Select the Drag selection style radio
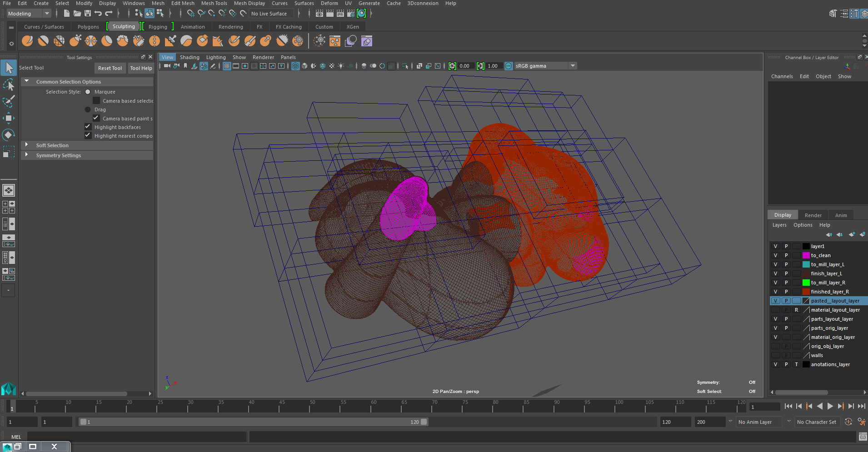868x452 pixels. [88, 109]
